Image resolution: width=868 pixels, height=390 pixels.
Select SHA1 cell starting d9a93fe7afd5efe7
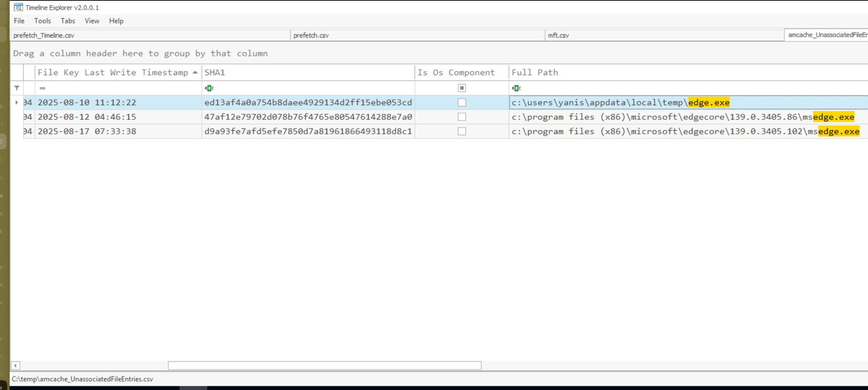[308, 131]
